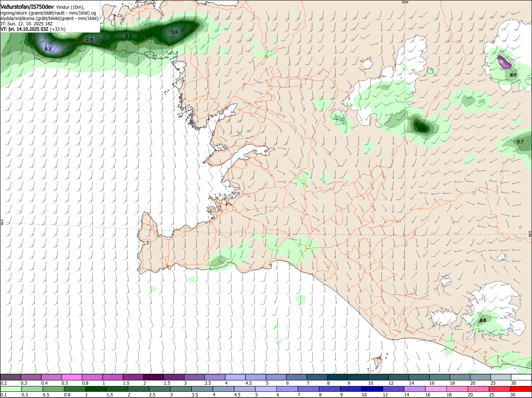Screen dimensions: 532x398
Task: Click the 3.0 precipitation value label
Action: [175, 32]
